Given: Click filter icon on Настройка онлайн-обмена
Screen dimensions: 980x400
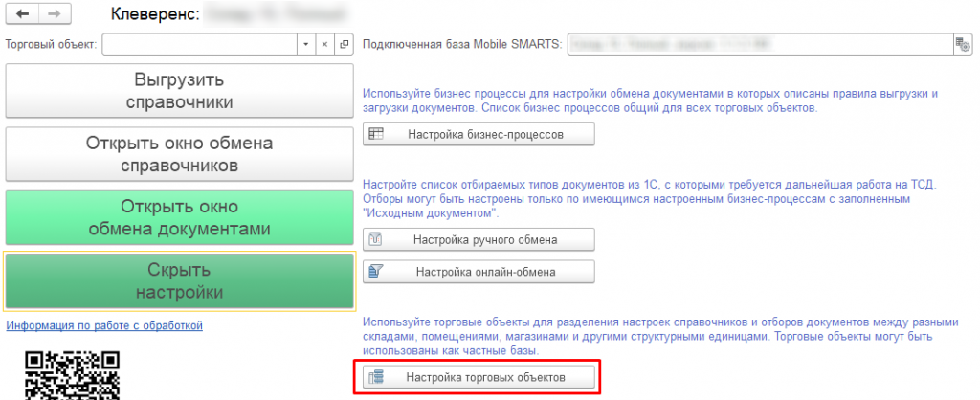Looking at the screenshot, I should (376, 272).
